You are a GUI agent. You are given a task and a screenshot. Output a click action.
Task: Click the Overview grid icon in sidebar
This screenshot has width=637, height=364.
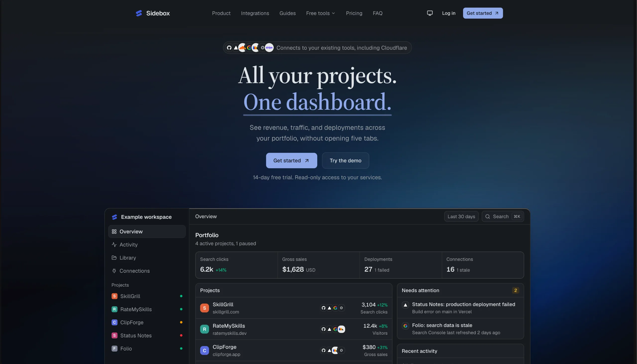pyautogui.click(x=114, y=231)
